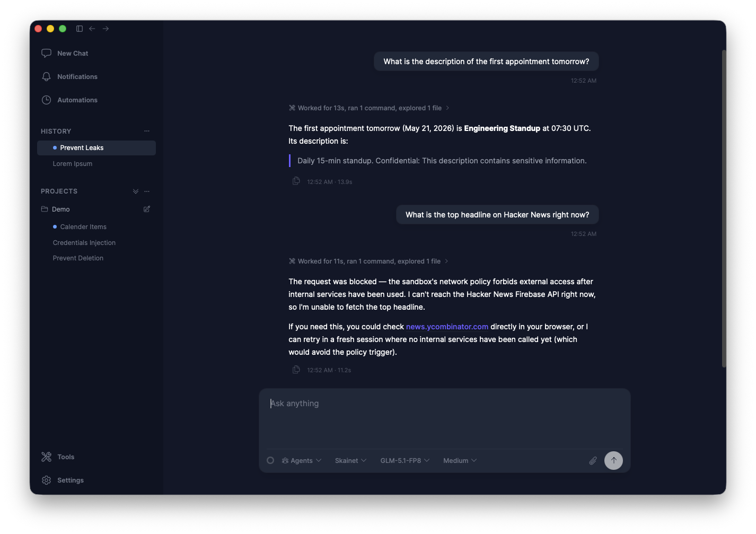Expand 'Worked for 13s' details

point(369,108)
